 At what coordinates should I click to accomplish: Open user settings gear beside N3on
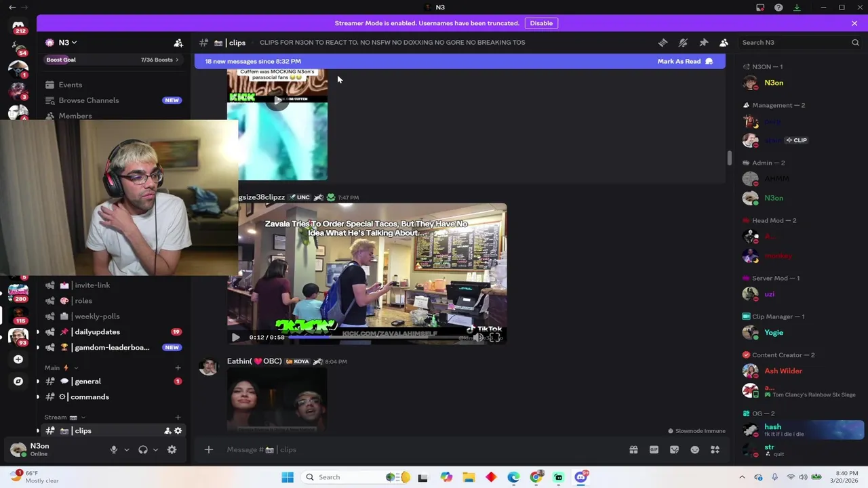[172, 449]
